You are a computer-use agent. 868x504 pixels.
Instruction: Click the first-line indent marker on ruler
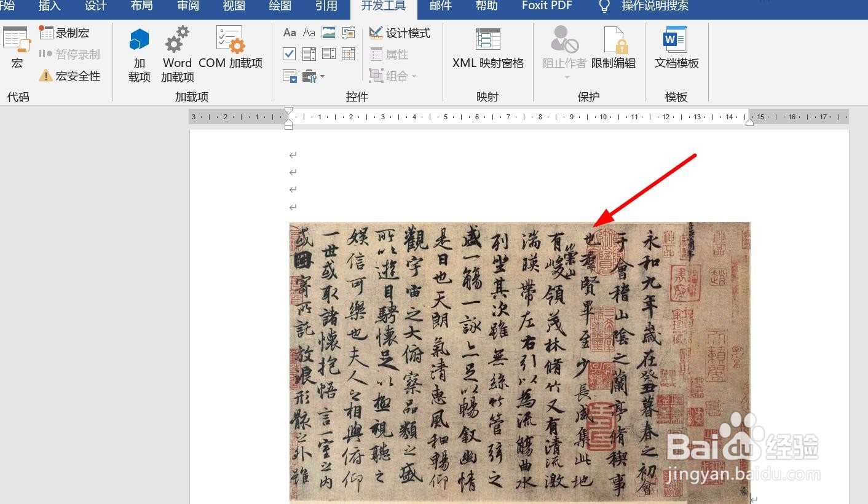[288, 112]
